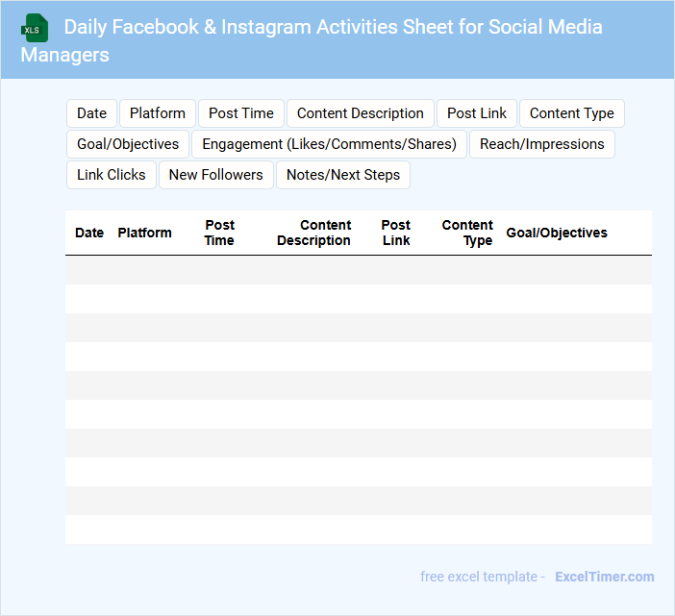Click the Content Description table column header
This screenshot has height=616, width=675.
pyautogui.click(x=313, y=233)
